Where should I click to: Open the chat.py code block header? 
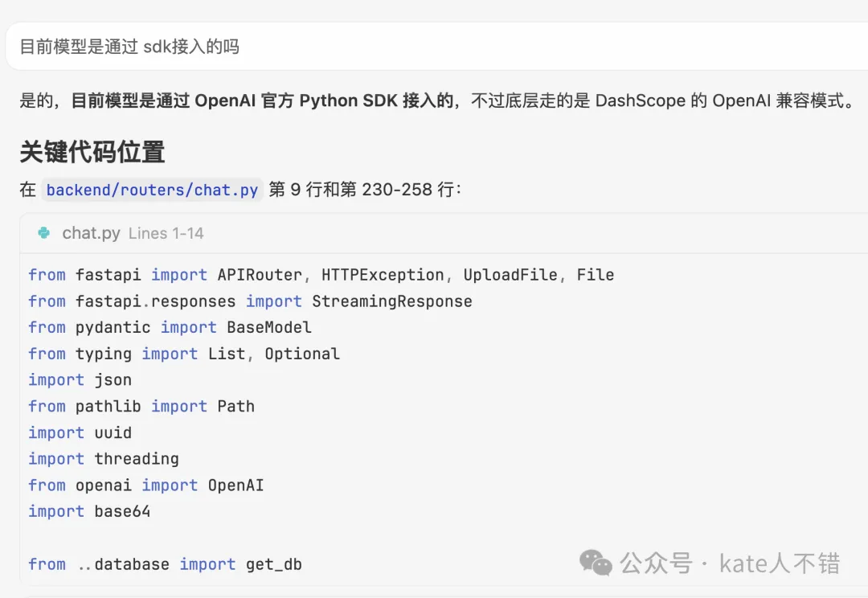coord(444,233)
